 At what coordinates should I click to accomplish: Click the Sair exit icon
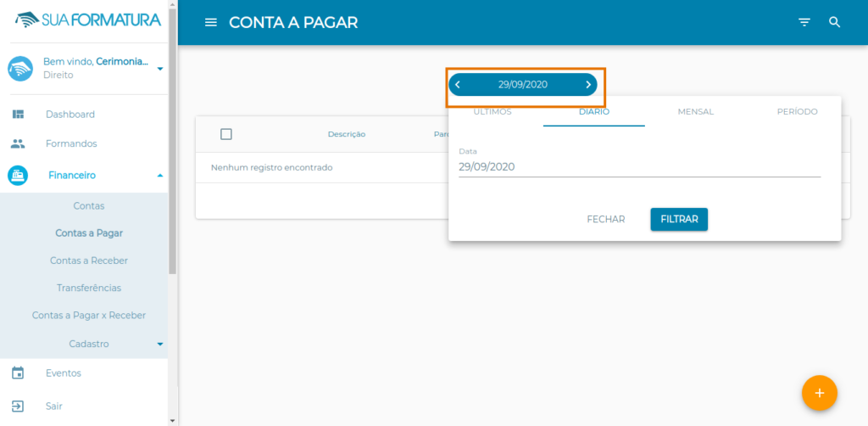[18, 406]
